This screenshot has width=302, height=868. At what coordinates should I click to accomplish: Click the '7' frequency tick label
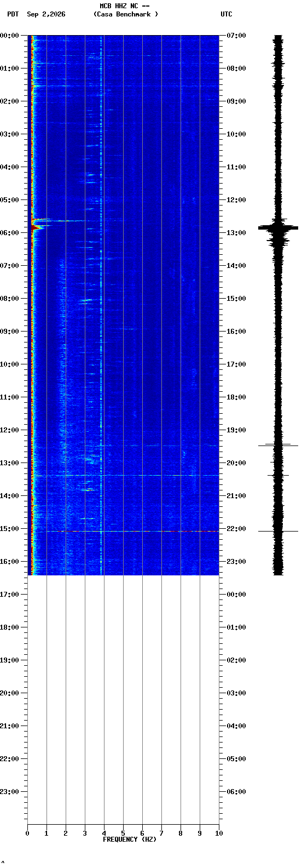pyautogui.click(x=161, y=833)
